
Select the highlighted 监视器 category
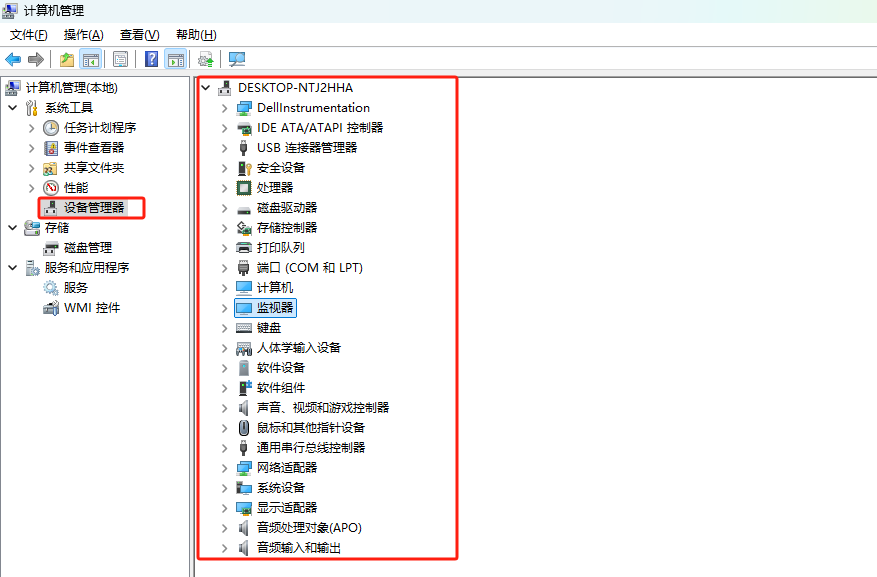click(x=265, y=308)
